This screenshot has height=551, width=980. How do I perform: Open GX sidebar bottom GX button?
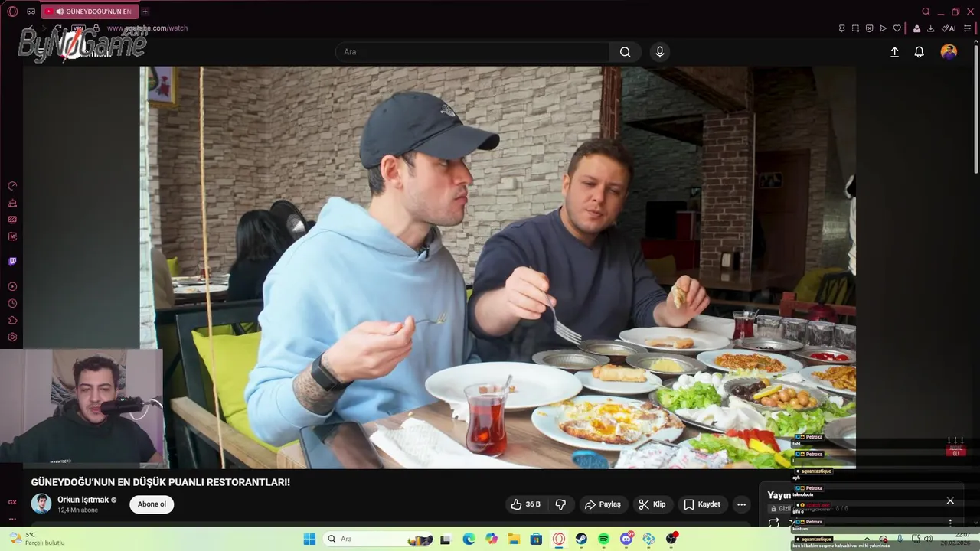12,502
